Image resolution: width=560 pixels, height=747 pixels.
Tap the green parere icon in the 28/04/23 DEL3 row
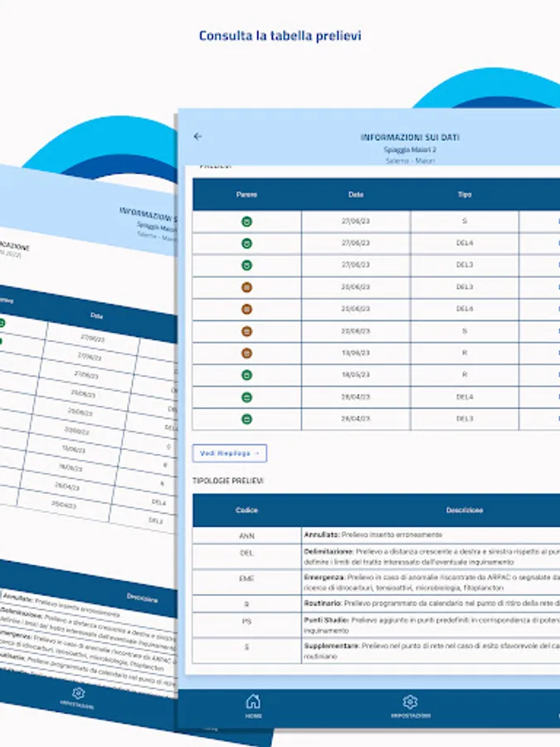coord(246,419)
